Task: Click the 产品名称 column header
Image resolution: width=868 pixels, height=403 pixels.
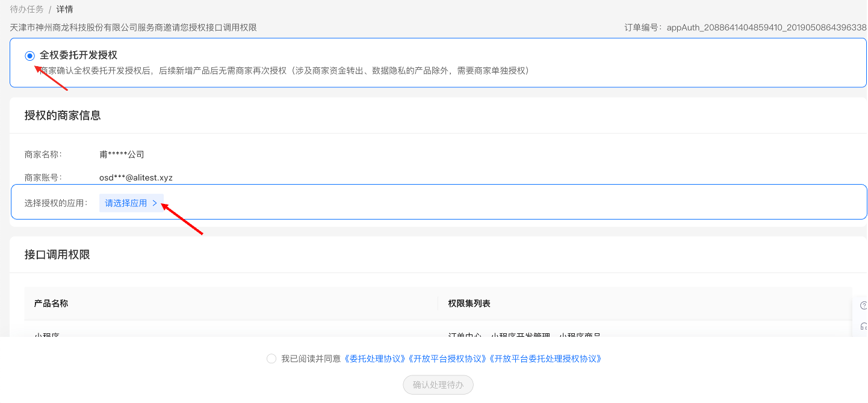Action: [51, 304]
